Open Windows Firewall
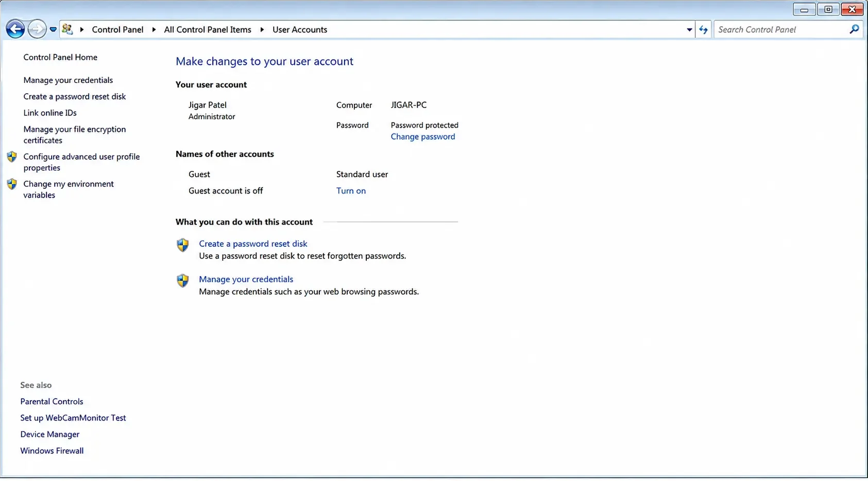Viewport: 868px width, 481px height. (x=52, y=451)
